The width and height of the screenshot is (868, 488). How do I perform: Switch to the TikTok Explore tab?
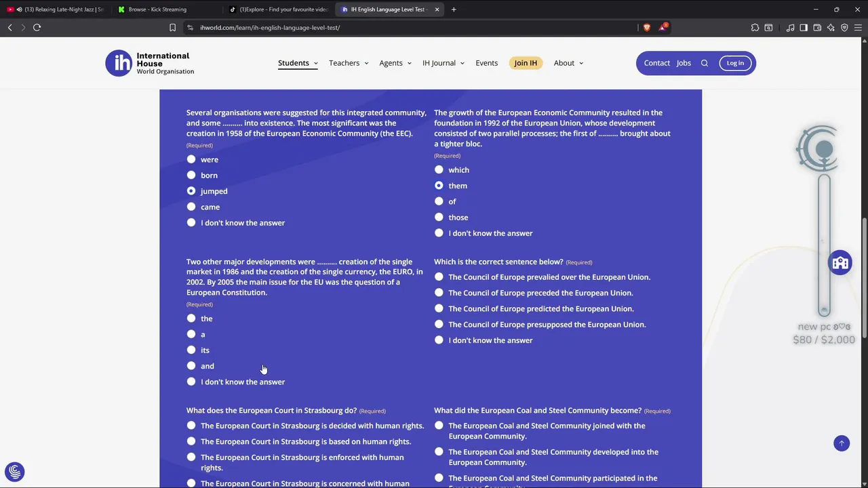pyautogui.click(x=279, y=9)
